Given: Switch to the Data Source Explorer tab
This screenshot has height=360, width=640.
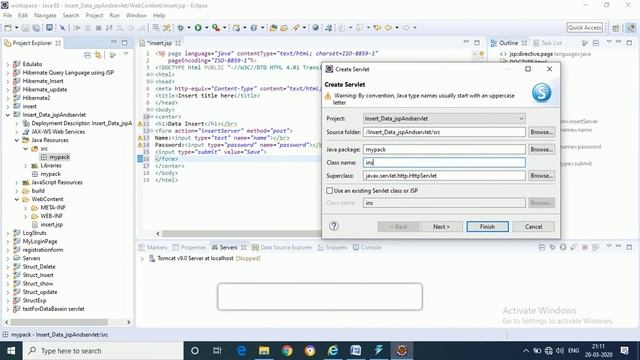Looking at the screenshot, I should tap(282, 247).
